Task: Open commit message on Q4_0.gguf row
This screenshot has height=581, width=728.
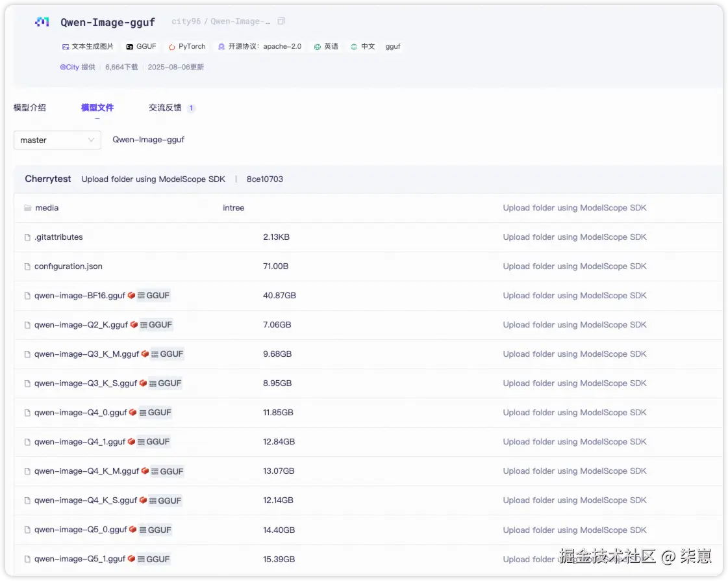Action: pyautogui.click(x=575, y=413)
